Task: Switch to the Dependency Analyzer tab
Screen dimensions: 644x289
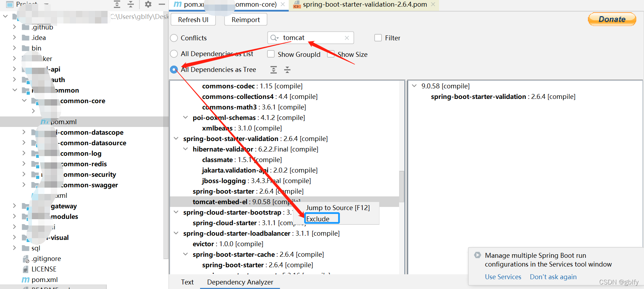Action: (240, 282)
